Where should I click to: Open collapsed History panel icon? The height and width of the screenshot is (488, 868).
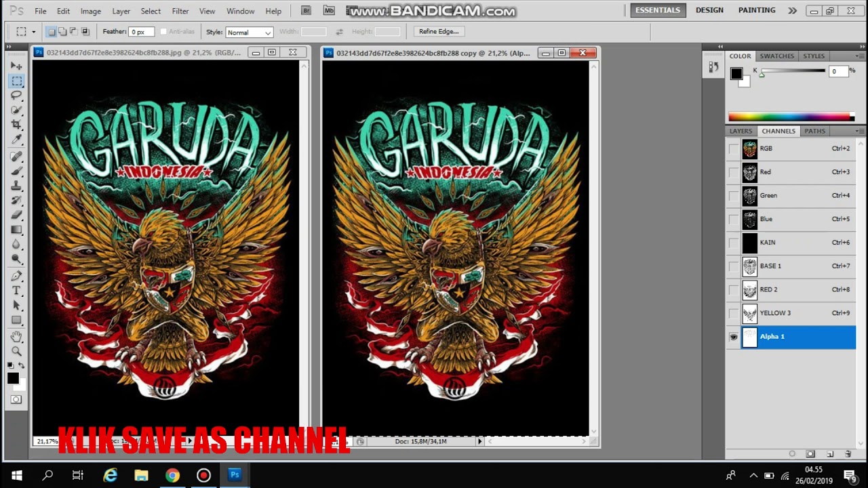point(713,66)
